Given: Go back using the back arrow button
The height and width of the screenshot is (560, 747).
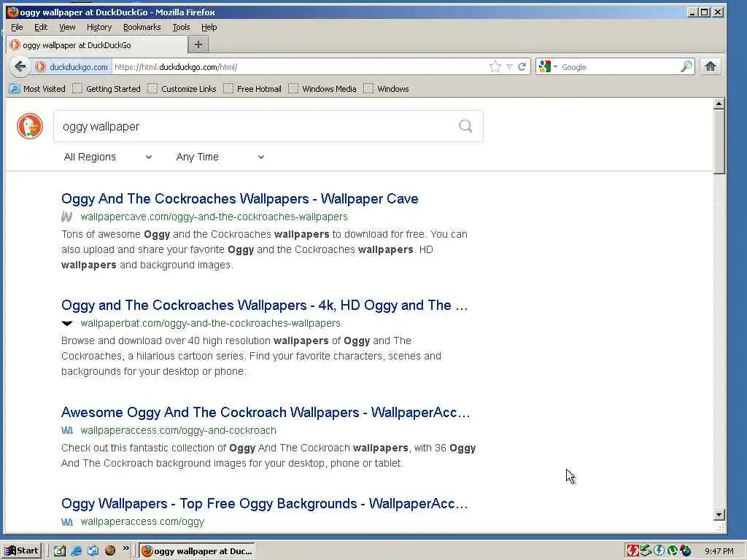Looking at the screenshot, I should [x=20, y=66].
